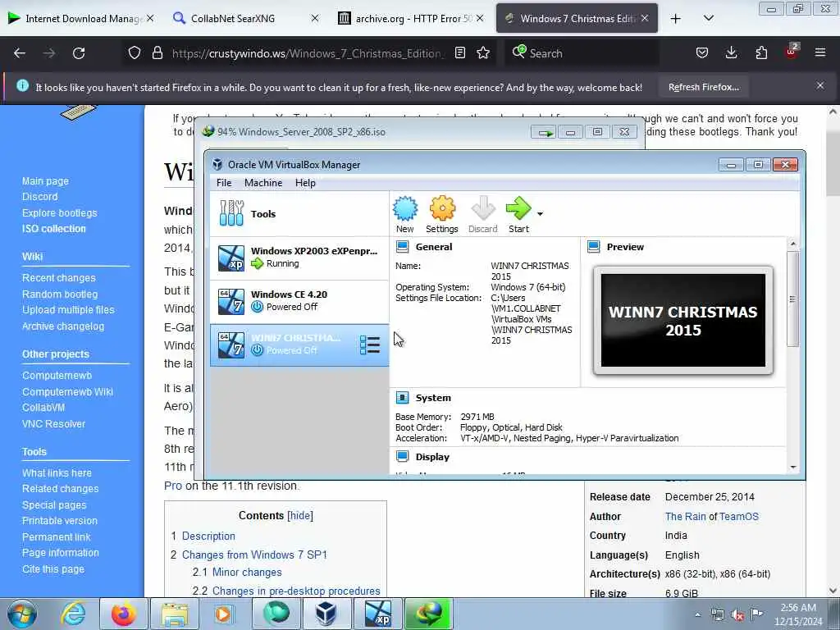Click the site security padlock icon
The width and height of the screenshot is (840, 630).
coord(157,53)
